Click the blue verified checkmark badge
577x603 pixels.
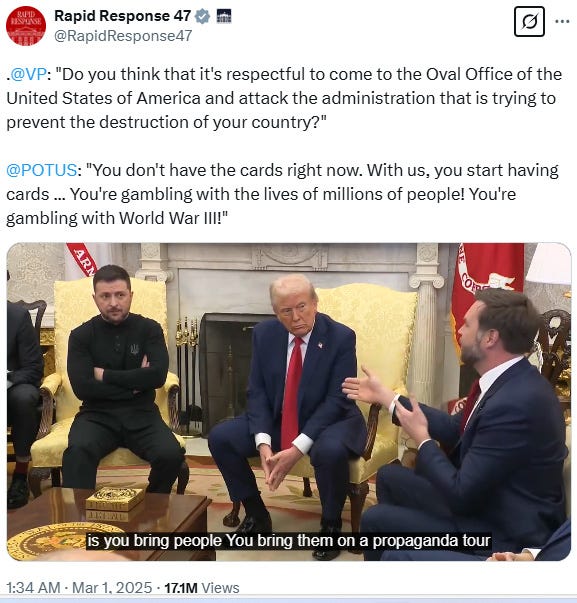point(203,16)
